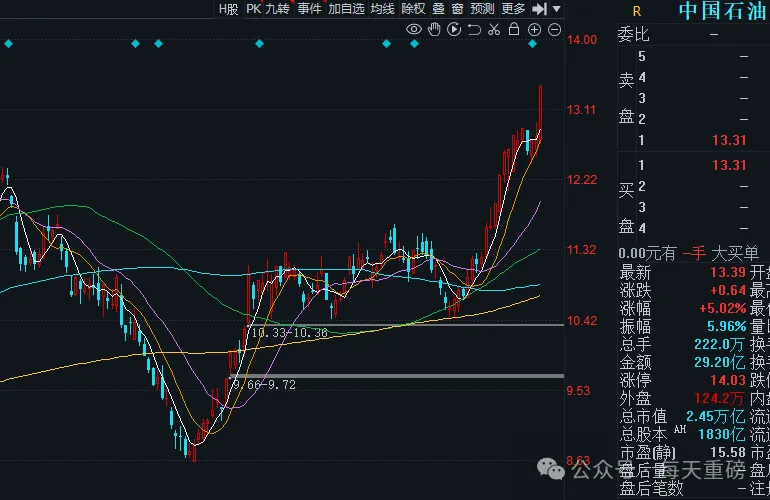
Task: Click the 13.11 price axis label
Action: pos(581,110)
